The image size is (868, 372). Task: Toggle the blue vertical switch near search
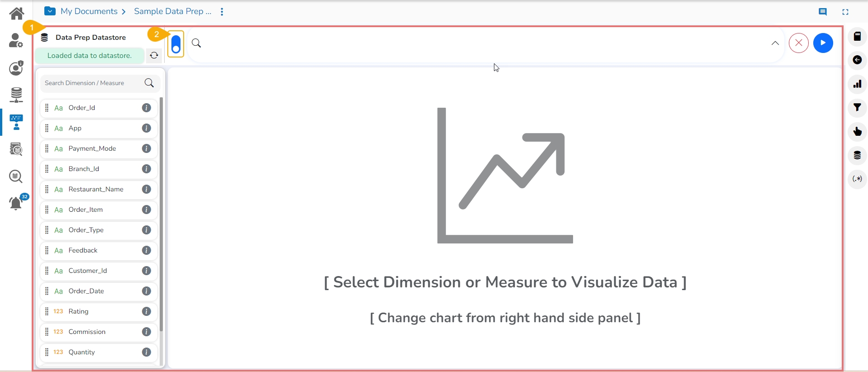[x=176, y=44]
